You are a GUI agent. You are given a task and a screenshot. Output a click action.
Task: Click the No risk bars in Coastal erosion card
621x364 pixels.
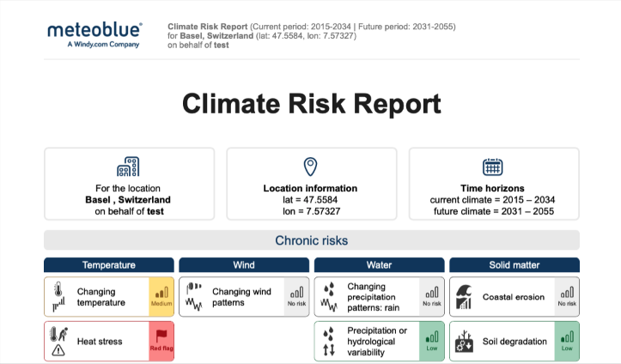tap(567, 293)
